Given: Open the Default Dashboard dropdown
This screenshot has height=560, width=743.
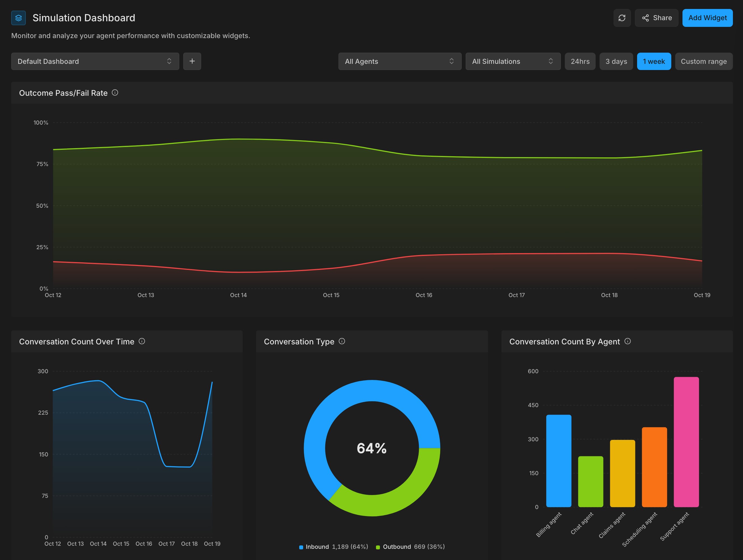Looking at the screenshot, I should pyautogui.click(x=95, y=61).
